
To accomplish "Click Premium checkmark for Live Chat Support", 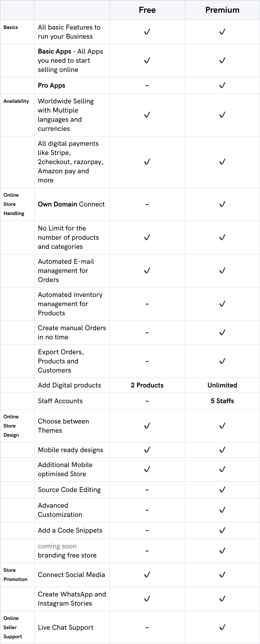I will click(x=222, y=627).
